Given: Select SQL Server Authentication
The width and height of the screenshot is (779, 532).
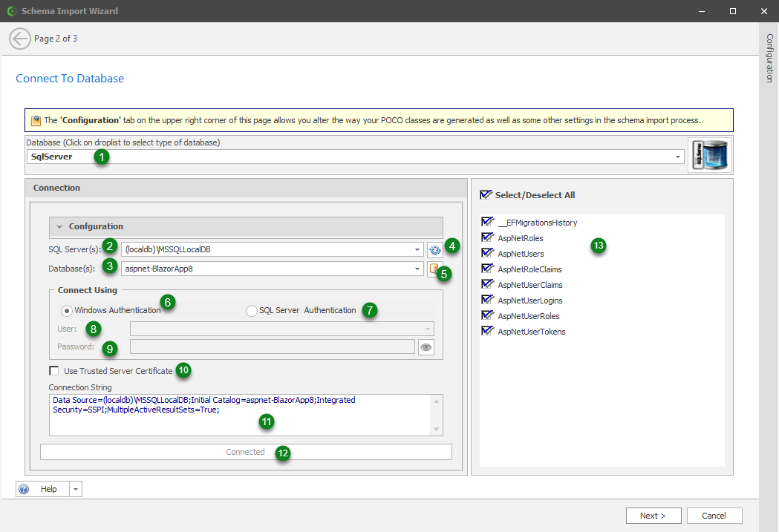Looking at the screenshot, I should point(252,310).
